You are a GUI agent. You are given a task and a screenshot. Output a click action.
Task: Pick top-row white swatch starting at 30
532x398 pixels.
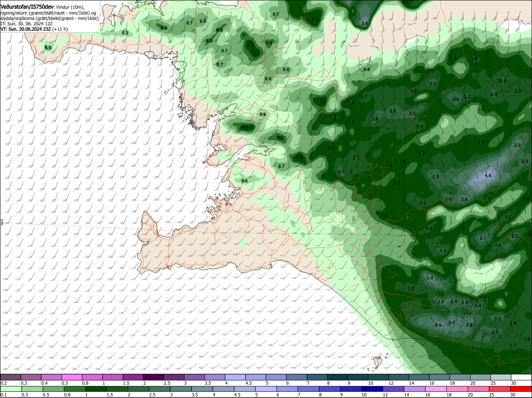(521, 377)
